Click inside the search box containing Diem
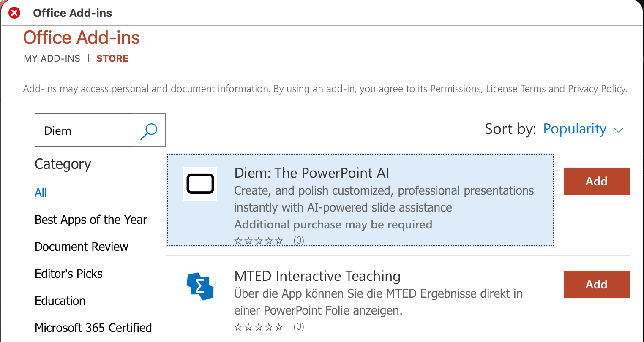This screenshot has width=644, height=342. coord(85,130)
